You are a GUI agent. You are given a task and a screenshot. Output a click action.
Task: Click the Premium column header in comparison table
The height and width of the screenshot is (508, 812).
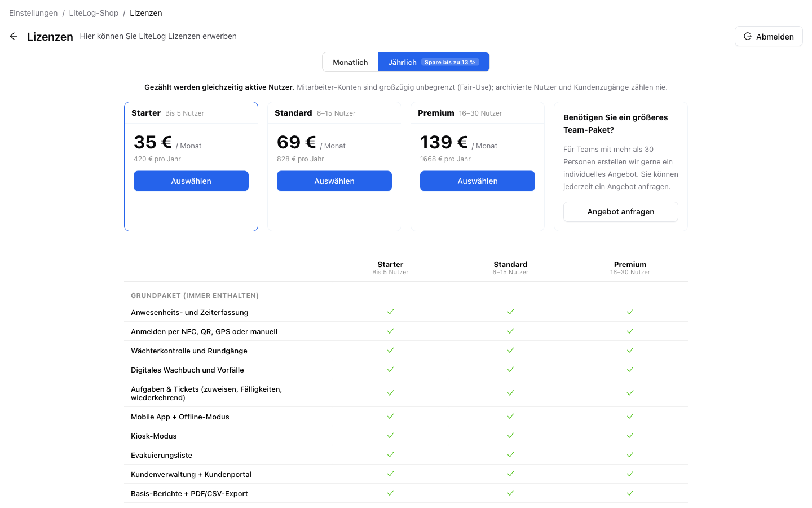tap(630, 268)
